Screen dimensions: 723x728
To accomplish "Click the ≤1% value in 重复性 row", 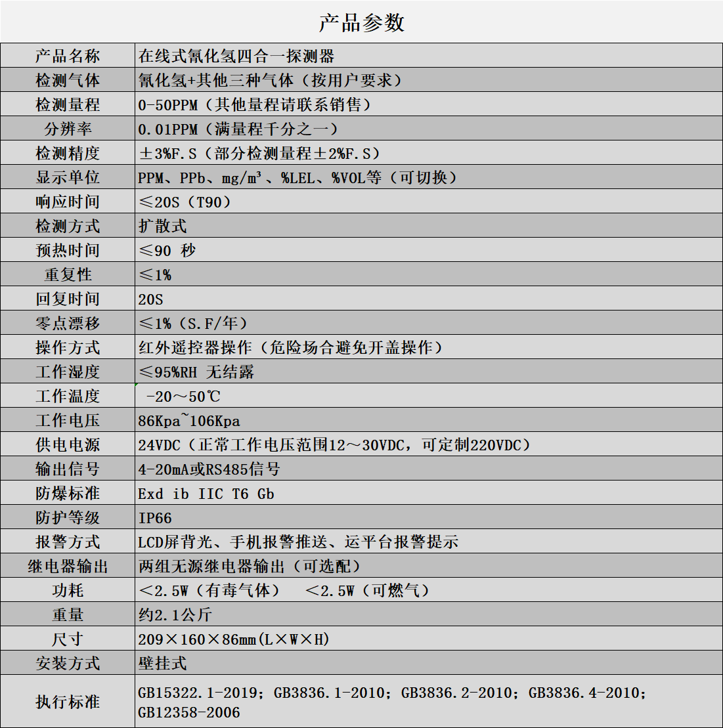I will point(429,274).
